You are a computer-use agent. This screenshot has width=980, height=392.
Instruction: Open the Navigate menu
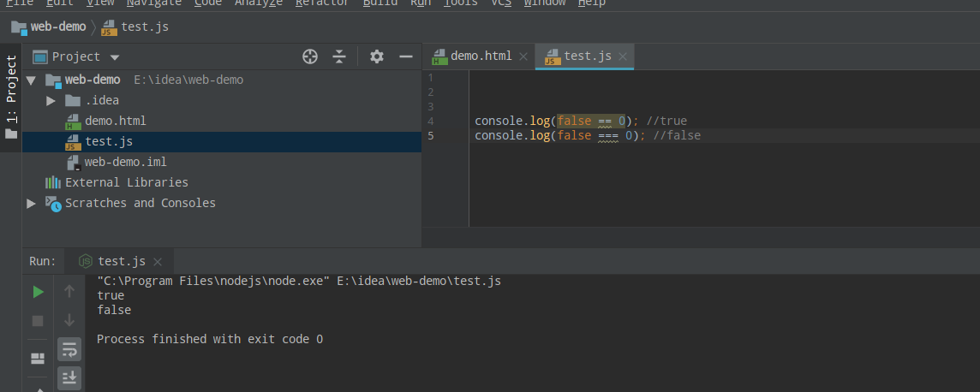click(153, 3)
